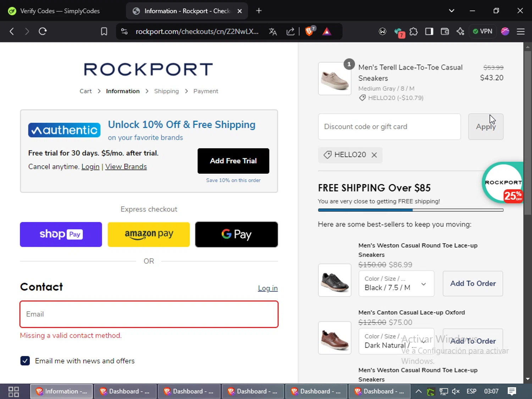Open the Leo AI sparkle icon

[x=460, y=32]
